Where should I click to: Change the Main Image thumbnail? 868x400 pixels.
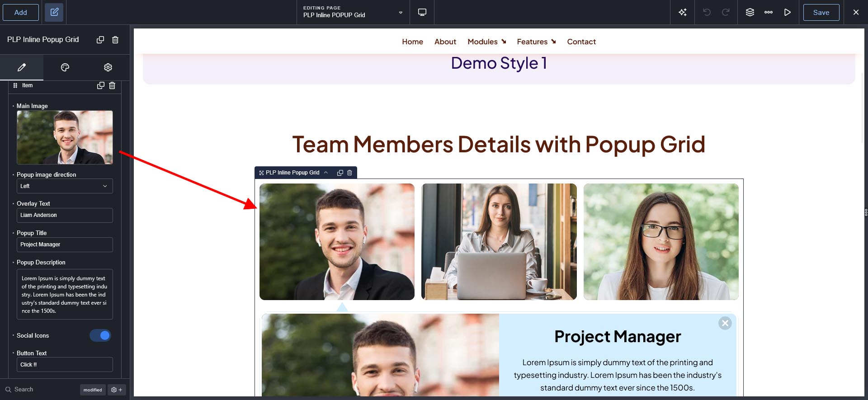(65, 137)
